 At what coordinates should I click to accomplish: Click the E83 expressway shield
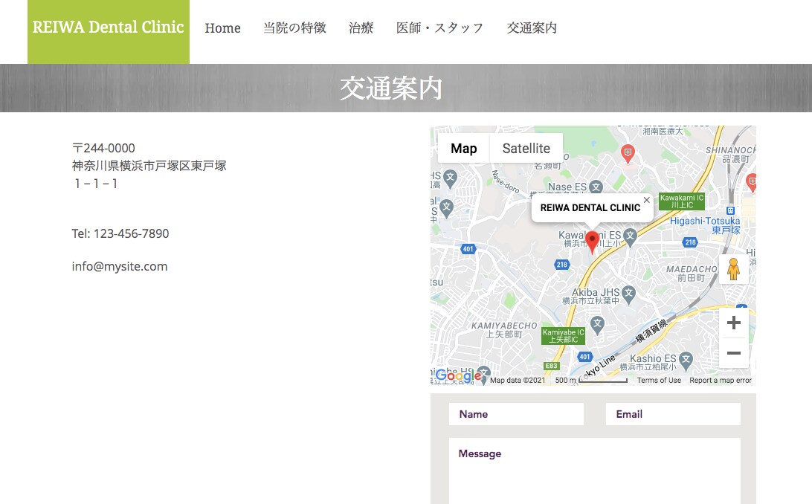[x=552, y=366]
